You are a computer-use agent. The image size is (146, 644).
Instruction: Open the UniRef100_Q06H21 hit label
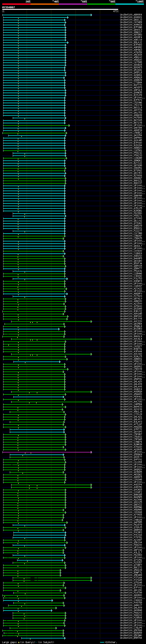coord(131,17)
